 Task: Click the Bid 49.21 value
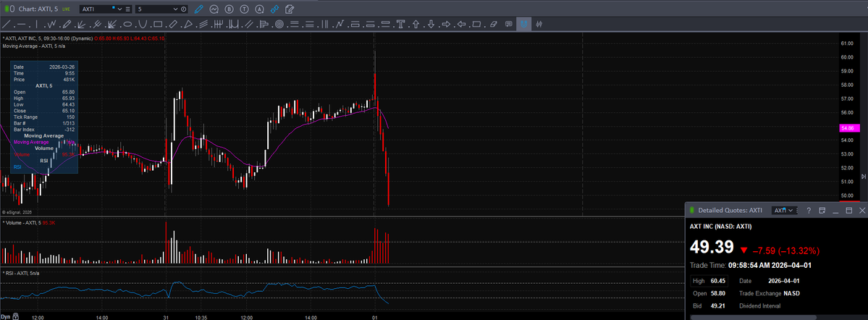(718, 306)
